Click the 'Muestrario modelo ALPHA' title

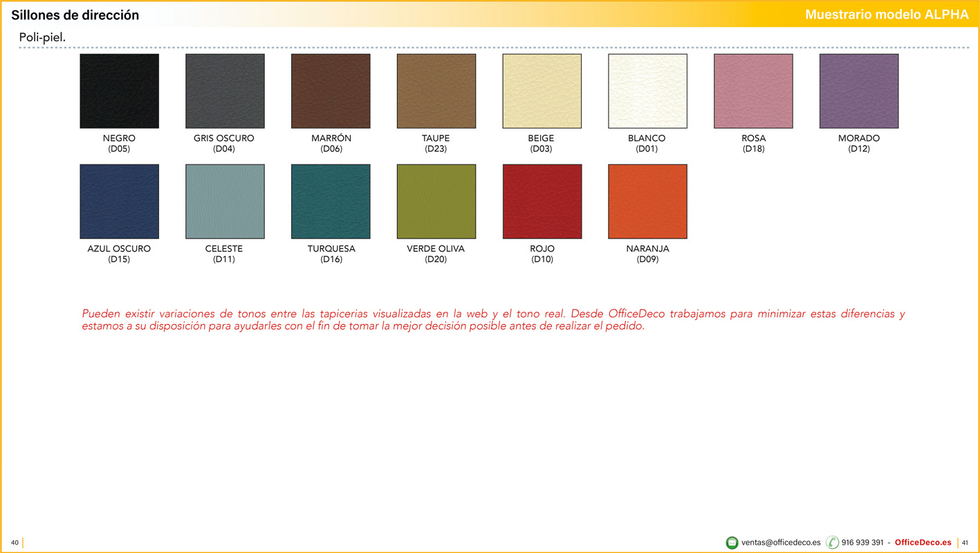tap(887, 15)
